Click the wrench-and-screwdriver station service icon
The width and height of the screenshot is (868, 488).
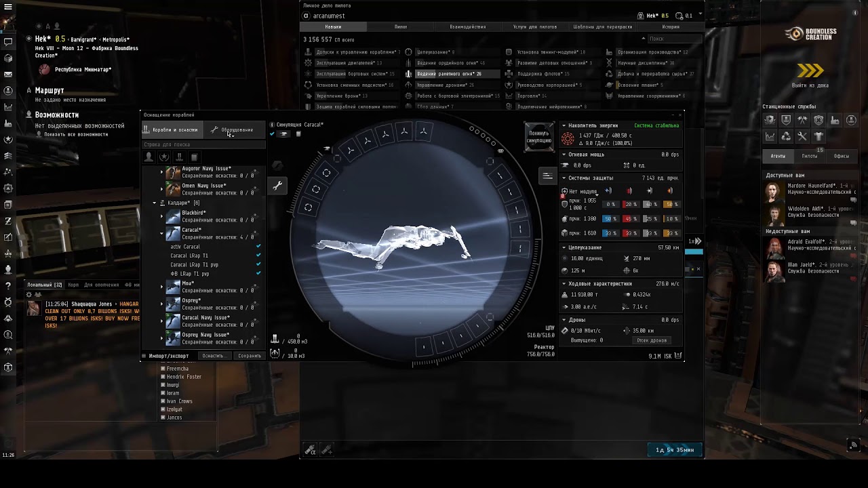(802, 136)
